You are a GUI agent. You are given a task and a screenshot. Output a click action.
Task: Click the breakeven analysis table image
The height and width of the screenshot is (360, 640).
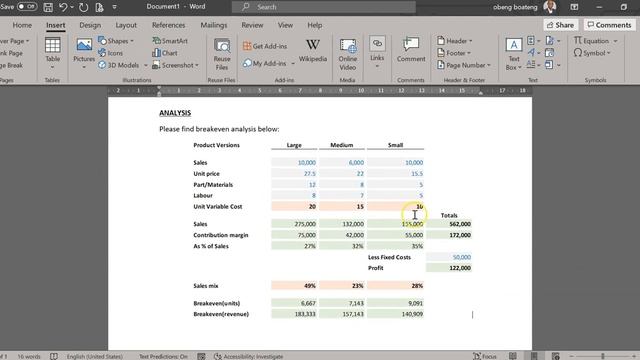332,229
